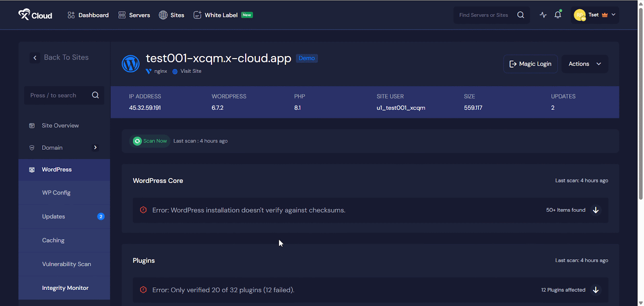Screen dimensions: 644x306
Task: Expand the Domain submenu chevron
Action: click(x=95, y=148)
